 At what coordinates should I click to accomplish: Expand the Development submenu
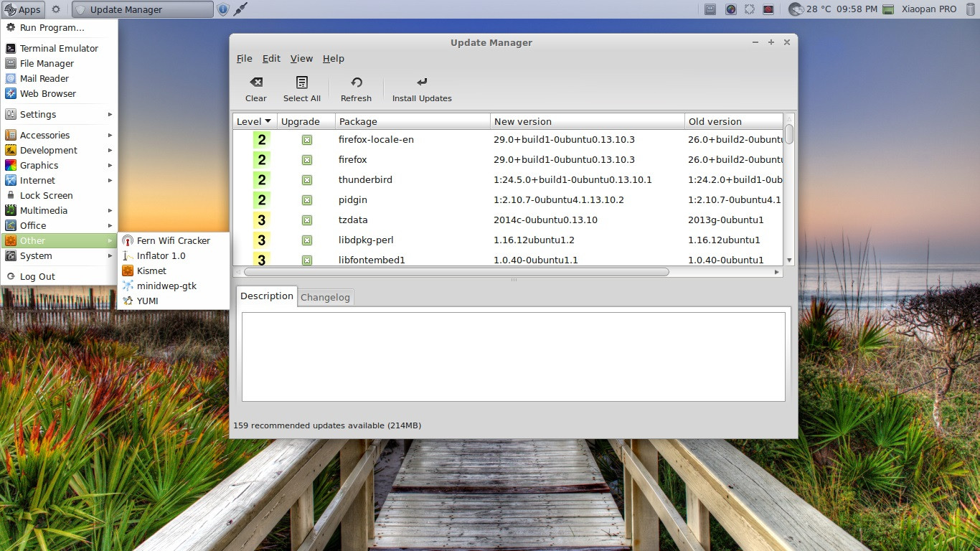pos(59,150)
